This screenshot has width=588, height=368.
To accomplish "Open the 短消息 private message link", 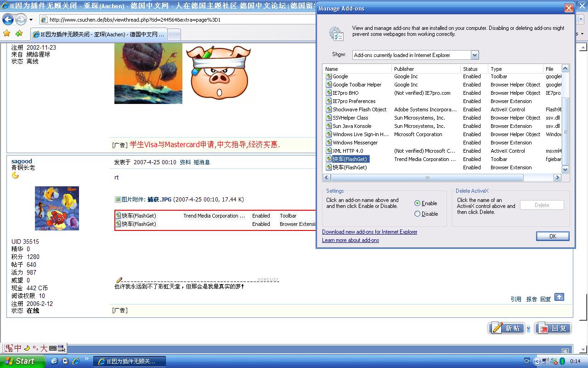I will click(202, 162).
